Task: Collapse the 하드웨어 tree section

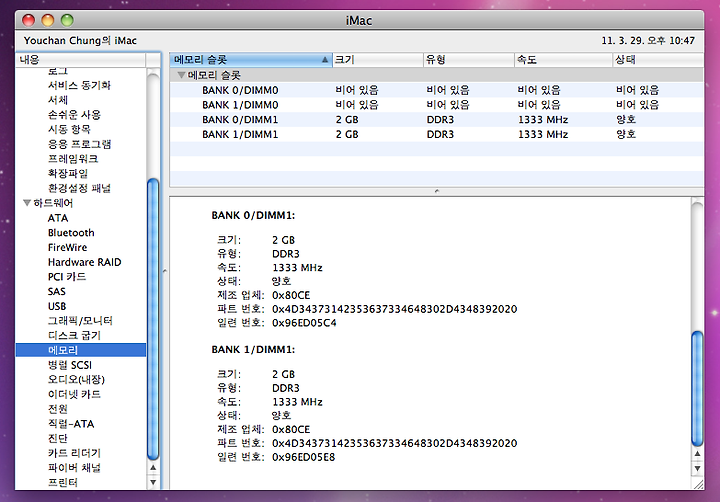Action: tap(27, 203)
